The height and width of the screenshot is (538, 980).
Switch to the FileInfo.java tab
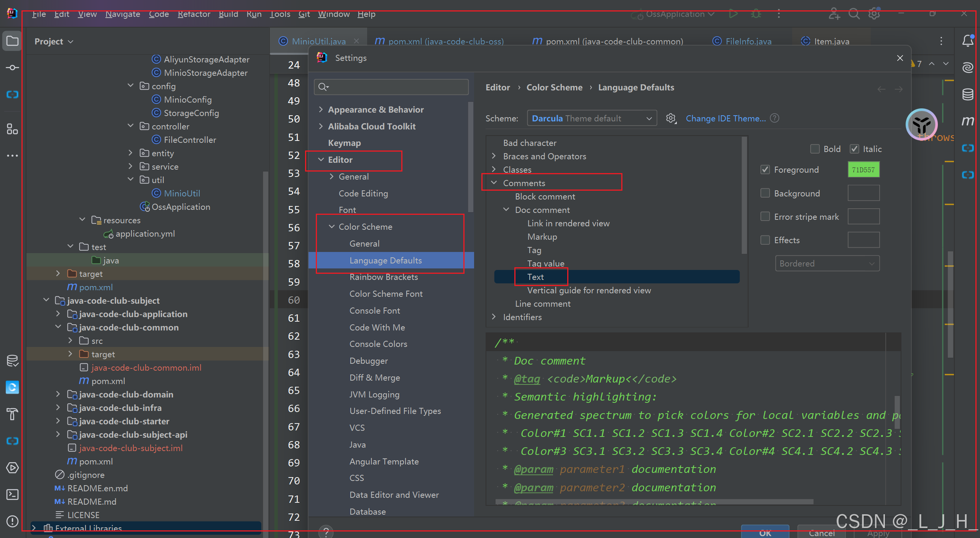748,41
